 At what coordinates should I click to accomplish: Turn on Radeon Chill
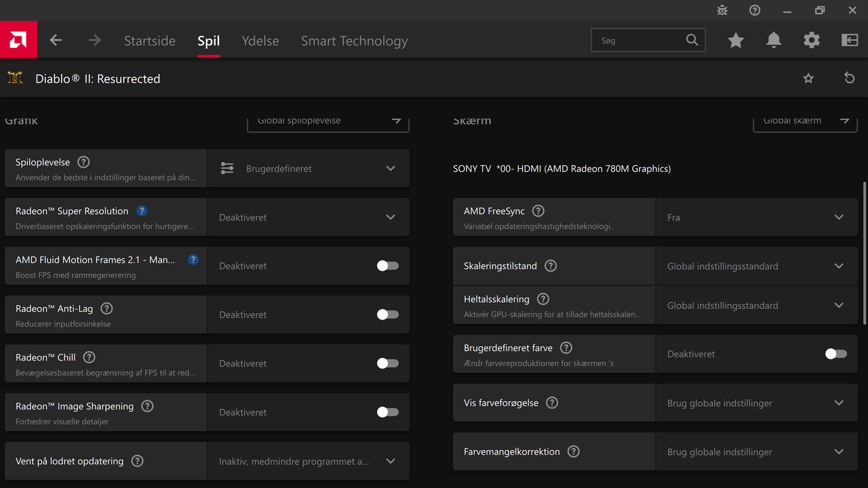388,363
